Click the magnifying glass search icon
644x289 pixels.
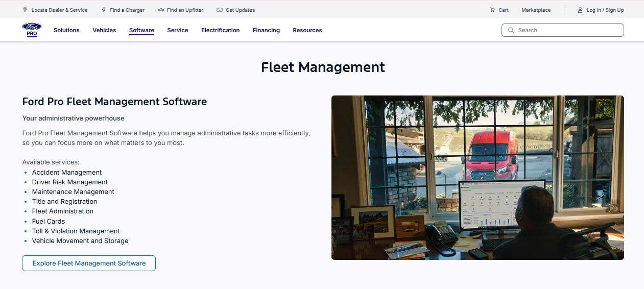(511, 30)
